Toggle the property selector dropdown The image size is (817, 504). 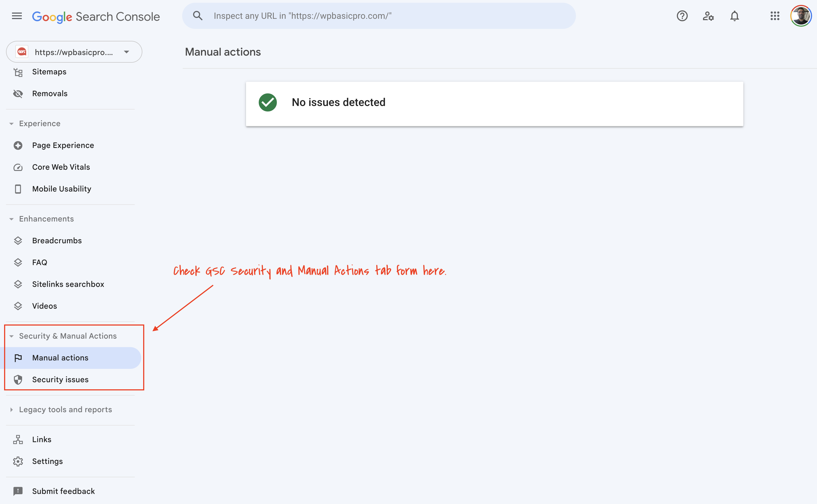125,52
